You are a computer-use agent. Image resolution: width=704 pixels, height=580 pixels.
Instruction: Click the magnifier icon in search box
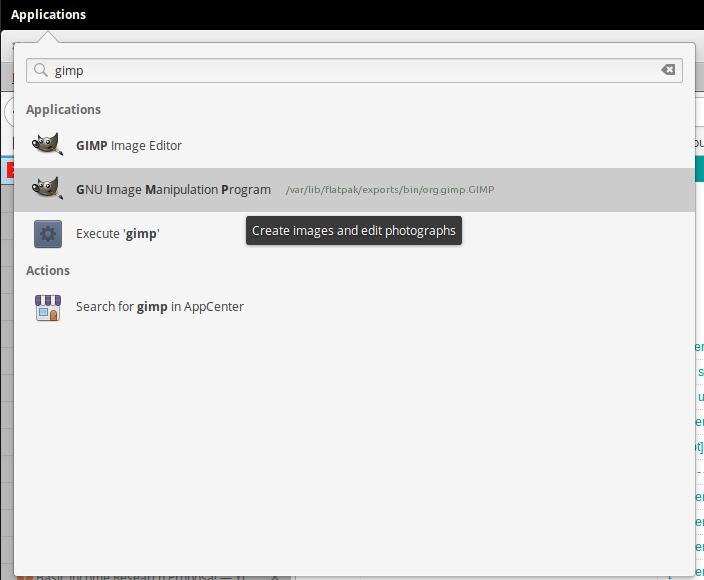click(41, 70)
